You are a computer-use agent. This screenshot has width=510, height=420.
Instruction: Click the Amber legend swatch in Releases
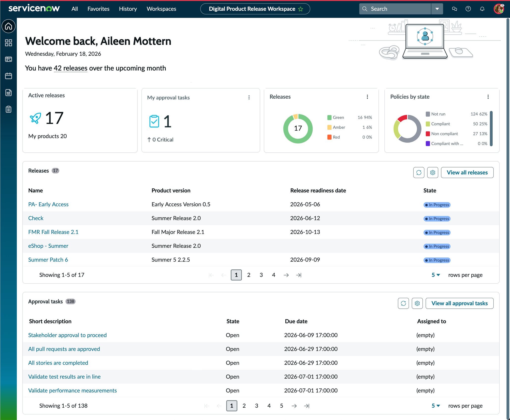pyautogui.click(x=329, y=127)
